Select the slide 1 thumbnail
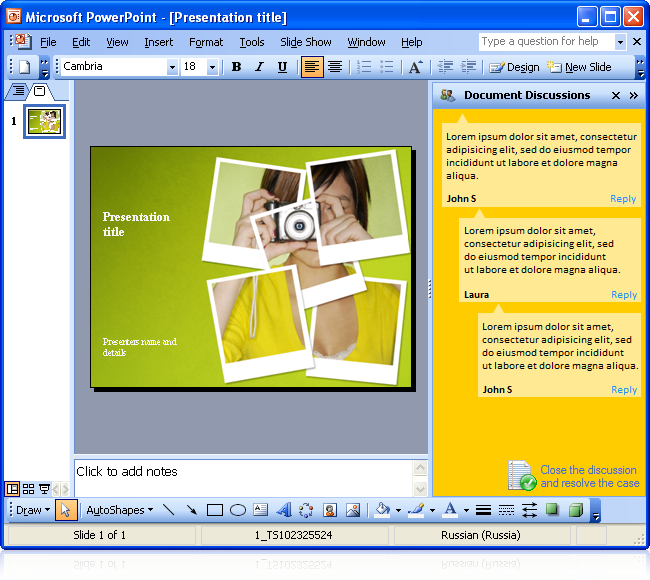The height and width of the screenshot is (580, 650). tap(44, 122)
